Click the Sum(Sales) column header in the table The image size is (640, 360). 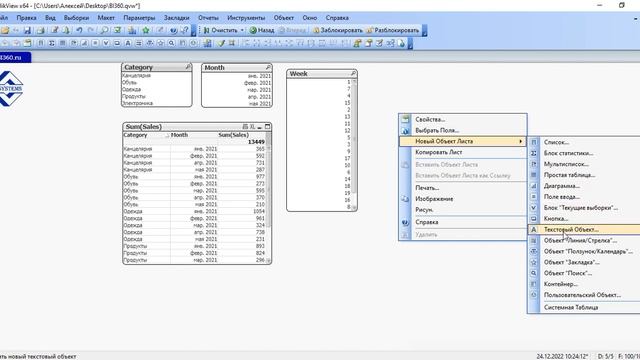233,135
